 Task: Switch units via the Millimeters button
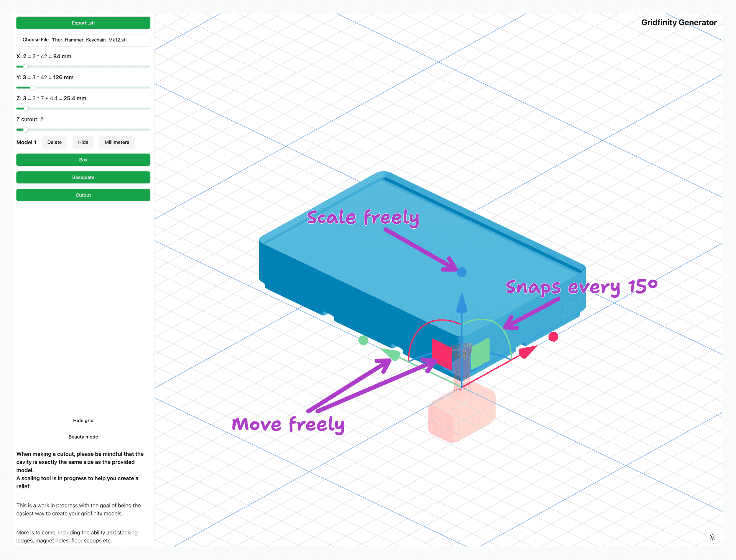coord(117,142)
